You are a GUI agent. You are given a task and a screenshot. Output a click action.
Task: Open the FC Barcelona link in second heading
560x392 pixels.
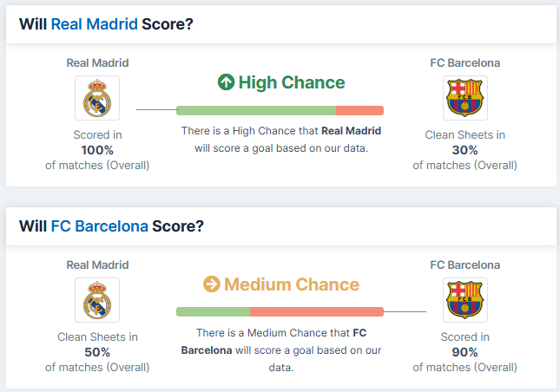pyautogui.click(x=99, y=226)
